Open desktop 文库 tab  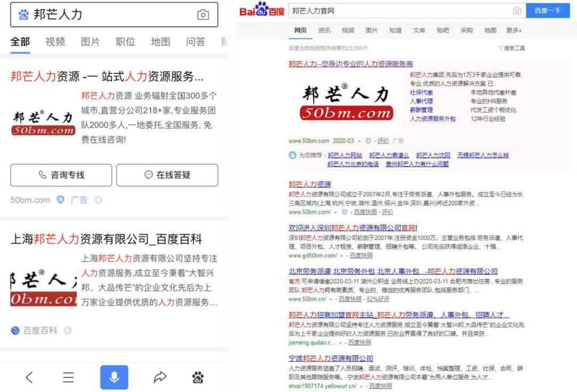tap(419, 30)
